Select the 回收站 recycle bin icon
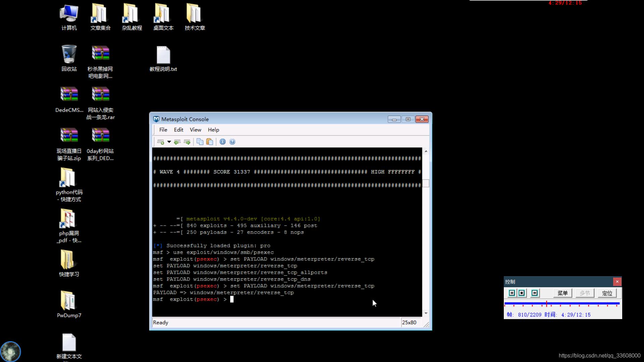The image size is (644, 362). point(69,58)
